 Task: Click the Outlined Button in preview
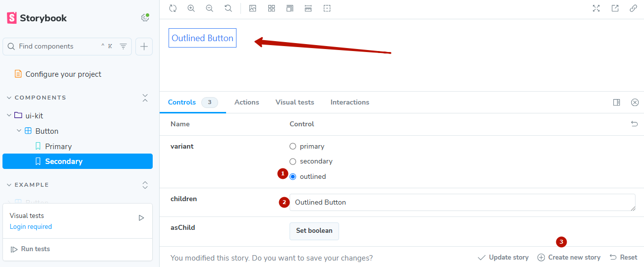202,38
